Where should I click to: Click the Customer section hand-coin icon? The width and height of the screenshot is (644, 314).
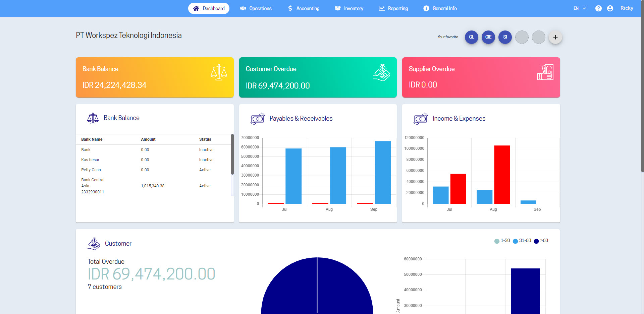[94, 244]
